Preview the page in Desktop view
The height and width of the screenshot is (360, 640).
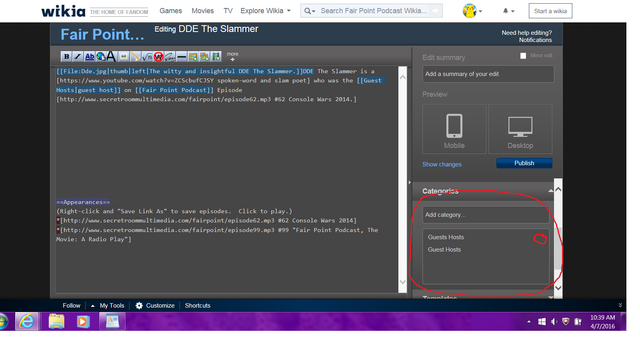[520, 129]
